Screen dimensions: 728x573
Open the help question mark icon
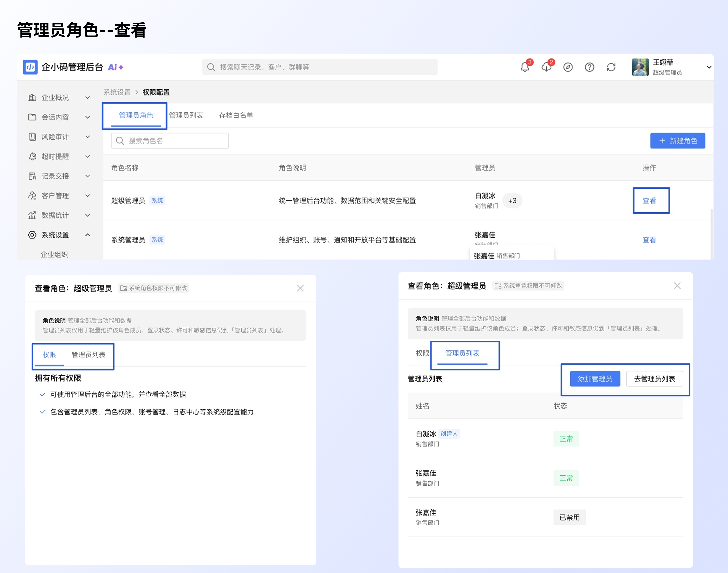pos(590,67)
